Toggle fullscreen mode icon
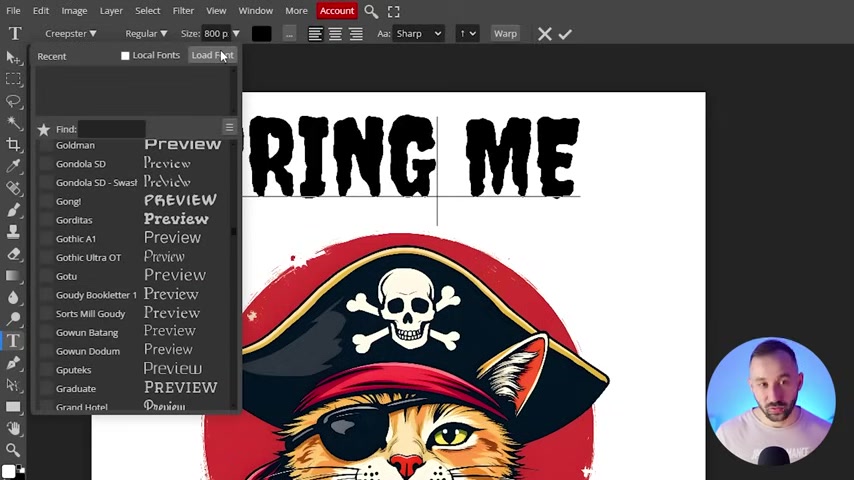This screenshot has height=480, width=854. coord(394,11)
